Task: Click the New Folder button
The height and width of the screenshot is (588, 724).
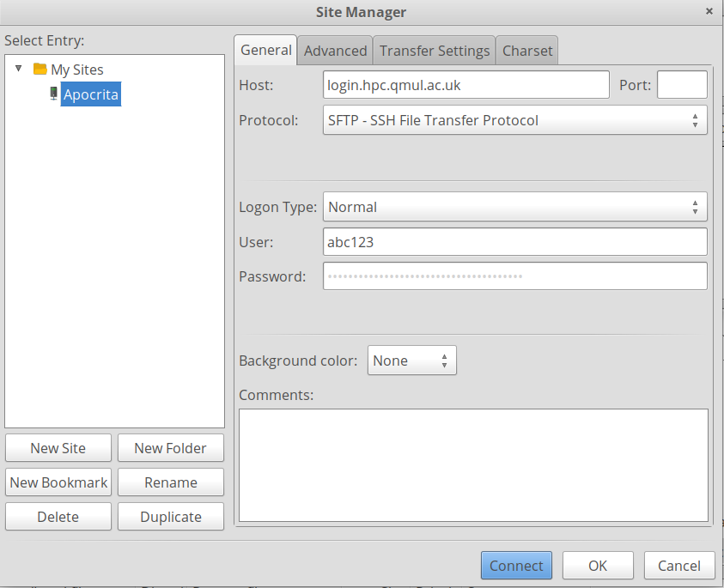Action: pos(170,447)
